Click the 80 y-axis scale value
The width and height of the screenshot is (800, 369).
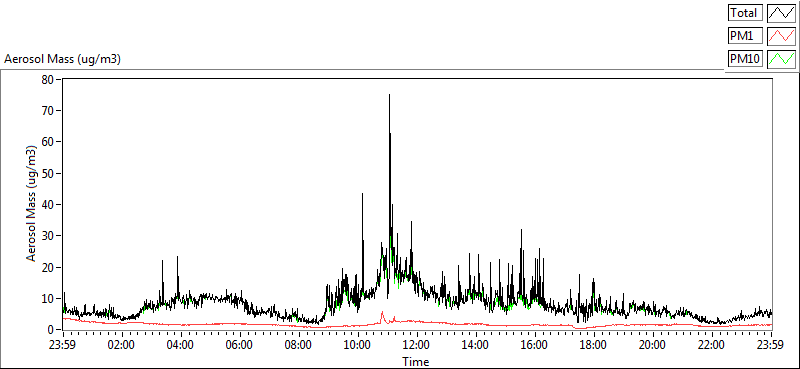pyautogui.click(x=48, y=80)
